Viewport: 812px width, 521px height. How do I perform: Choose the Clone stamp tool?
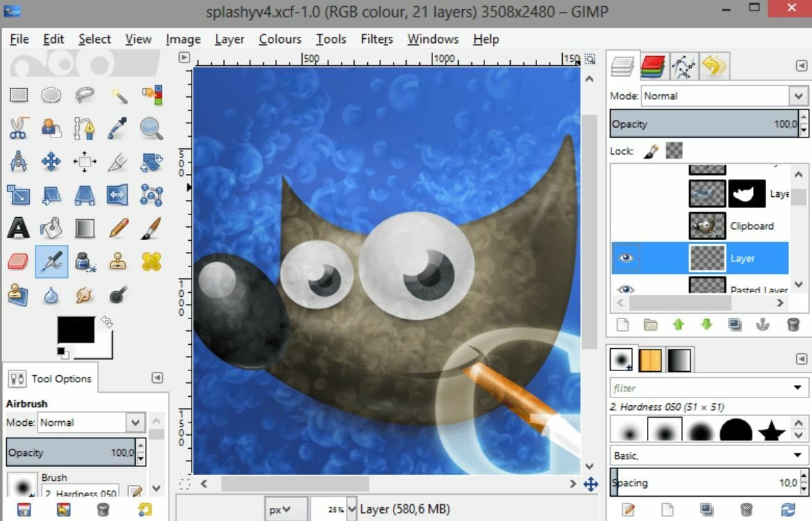pyautogui.click(x=117, y=260)
